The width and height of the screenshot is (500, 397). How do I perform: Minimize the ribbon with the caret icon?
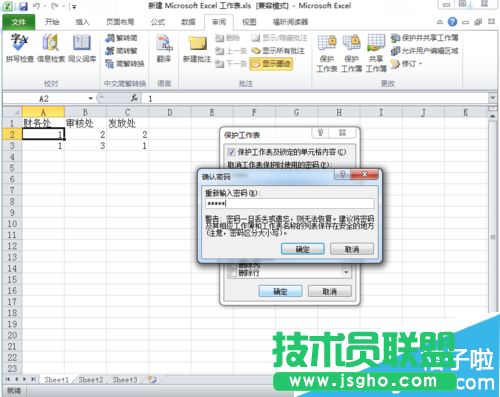click(440, 22)
